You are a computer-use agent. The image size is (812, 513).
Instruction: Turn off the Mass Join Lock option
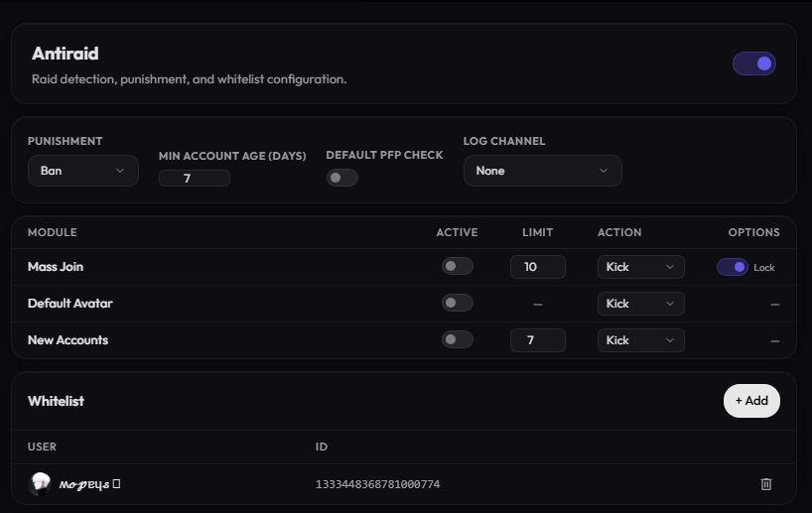[x=733, y=267]
